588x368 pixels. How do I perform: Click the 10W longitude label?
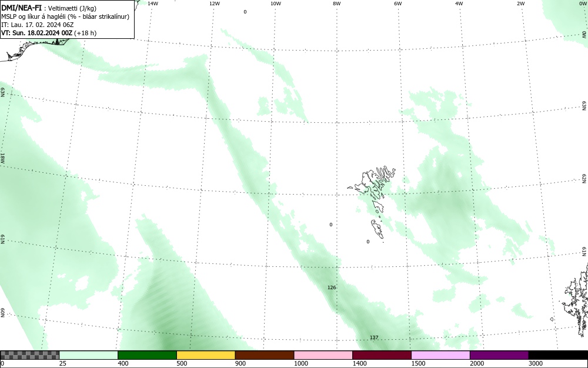pos(276,4)
